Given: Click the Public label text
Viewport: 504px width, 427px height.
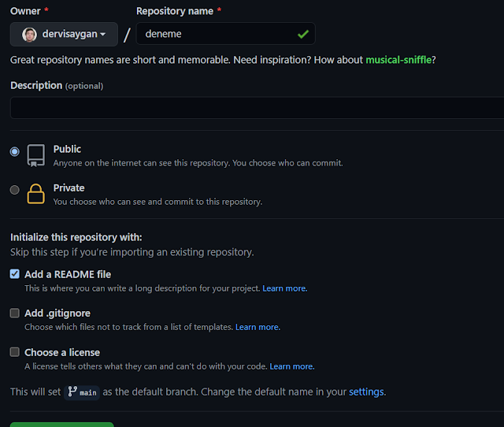Looking at the screenshot, I should pyautogui.click(x=67, y=149).
